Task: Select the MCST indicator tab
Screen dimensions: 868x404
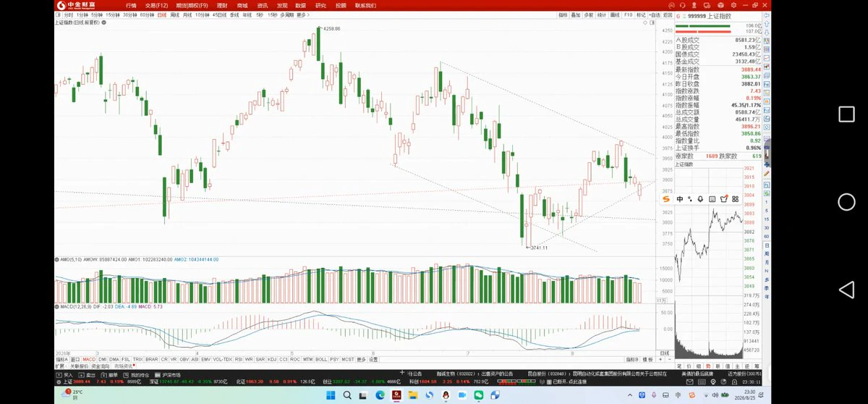Action: pos(348,359)
